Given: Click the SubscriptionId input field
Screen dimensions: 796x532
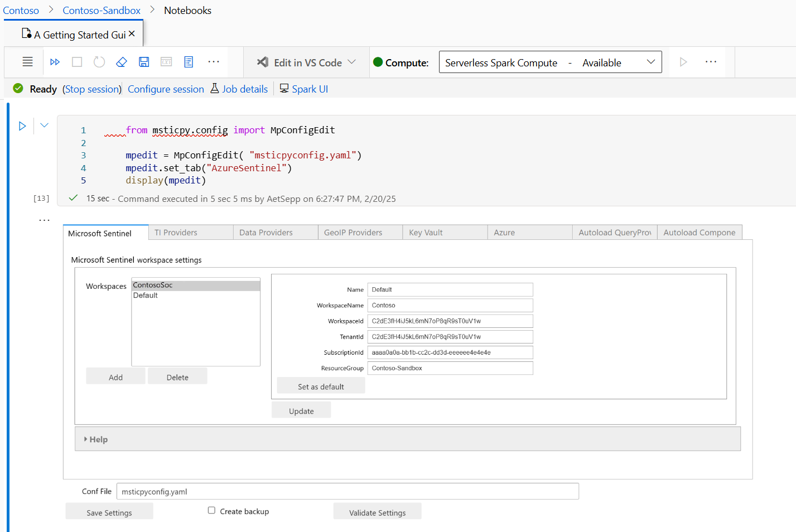Looking at the screenshot, I should coord(450,352).
